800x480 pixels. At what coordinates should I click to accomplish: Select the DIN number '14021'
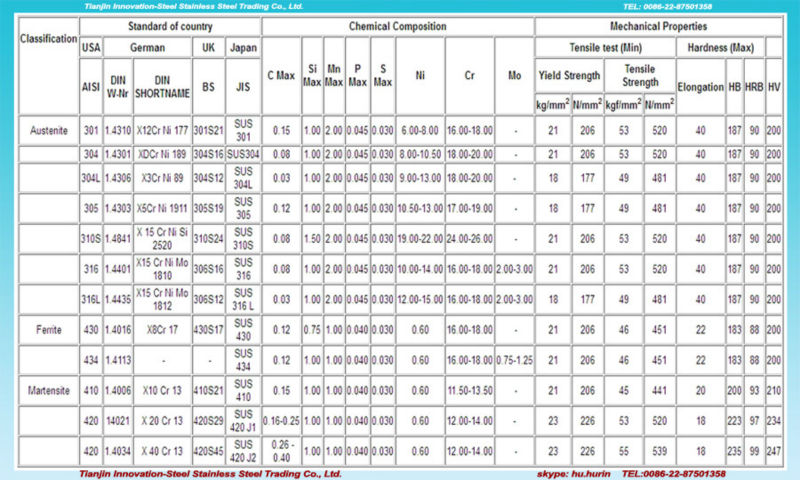click(118, 421)
